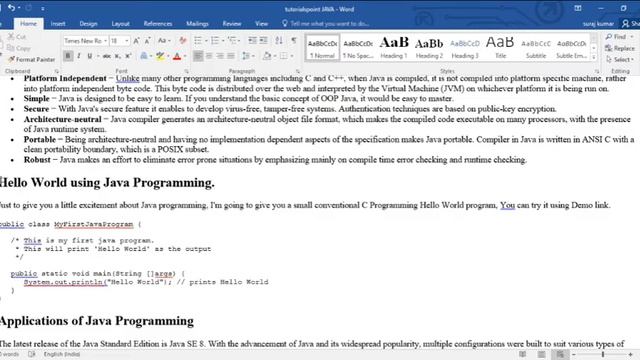
Task: Click the Copy button
Action: [19, 48]
